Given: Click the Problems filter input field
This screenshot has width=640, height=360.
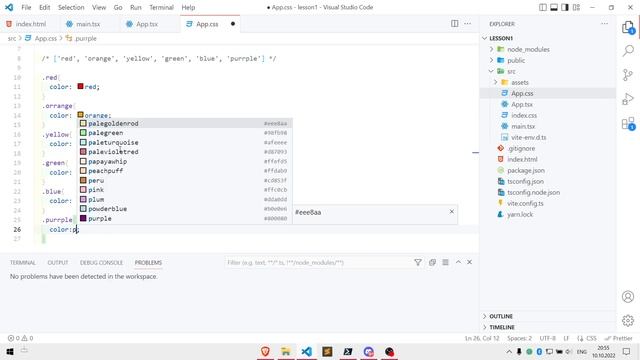Looking at the screenshot, I should pyautogui.click(x=318, y=262).
